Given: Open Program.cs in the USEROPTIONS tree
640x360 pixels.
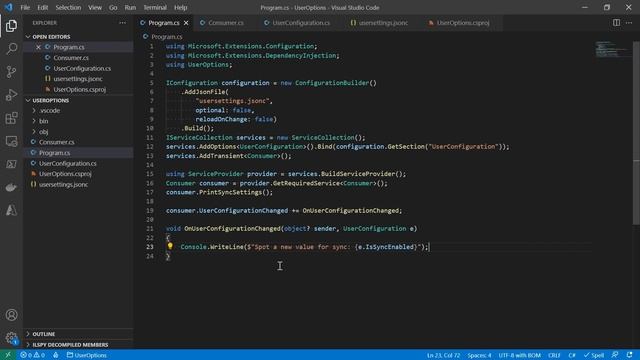Looking at the screenshot, I should click(54, 153).
